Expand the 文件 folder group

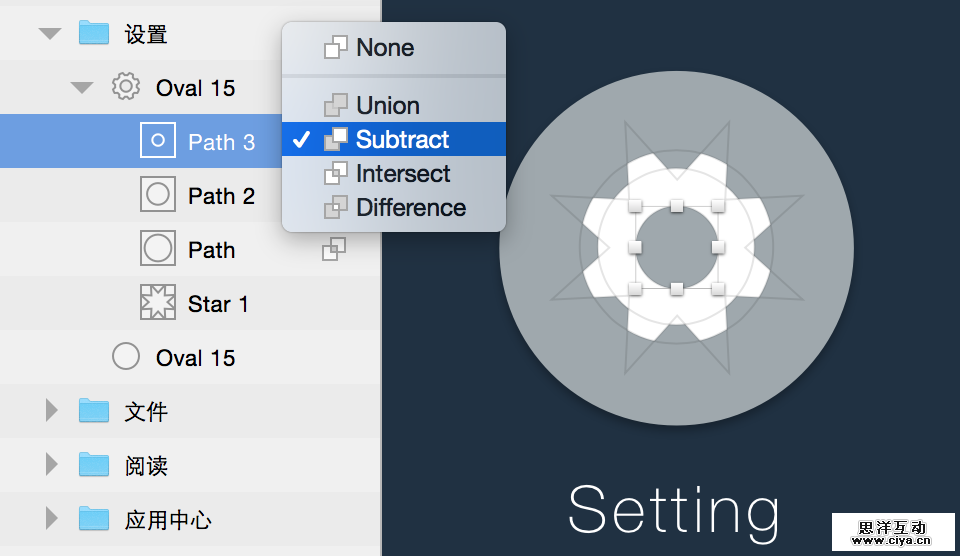(x=52, y=411)
